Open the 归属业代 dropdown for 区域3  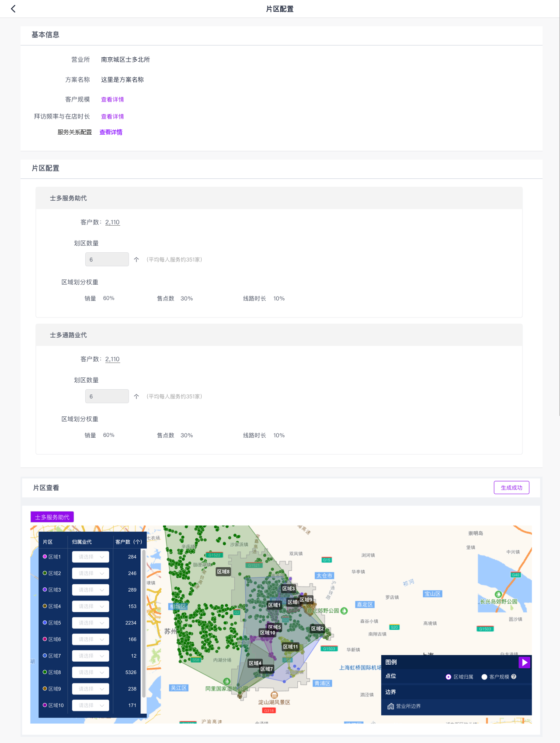90,590
